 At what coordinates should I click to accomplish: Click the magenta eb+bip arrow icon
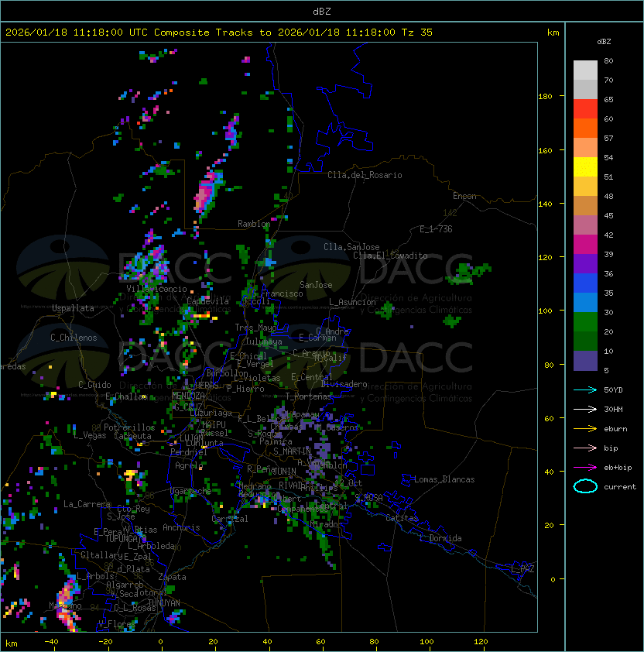tap(585, 468)
